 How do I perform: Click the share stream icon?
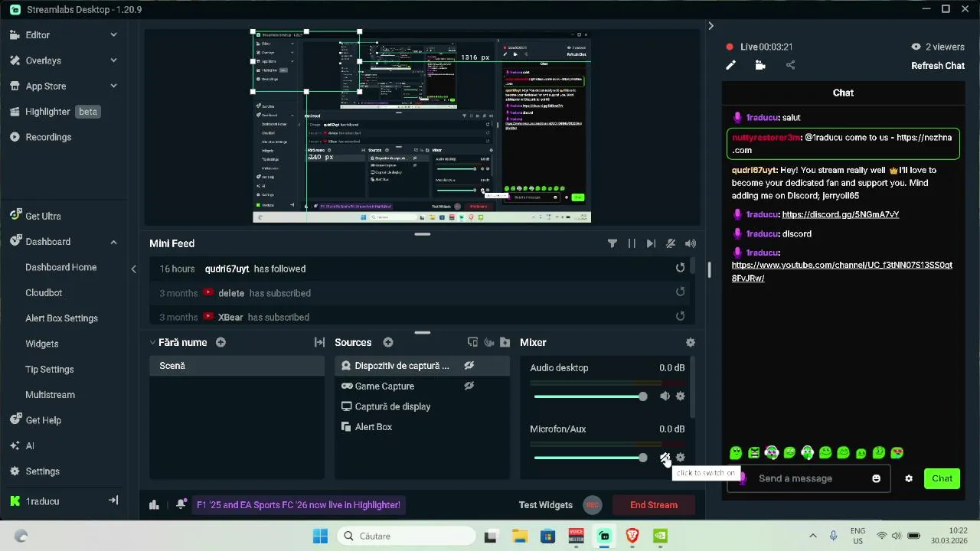pos(790,66)
